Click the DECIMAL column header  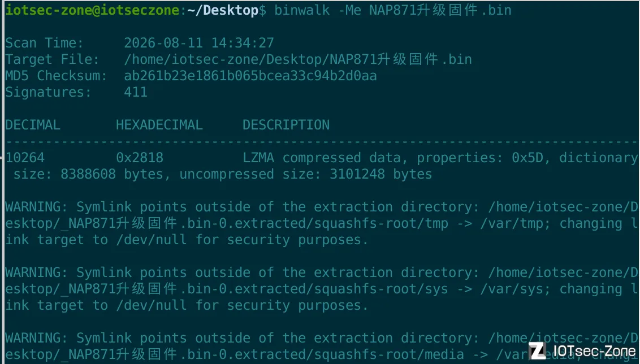pyautogui.click(x=33, y=125)
